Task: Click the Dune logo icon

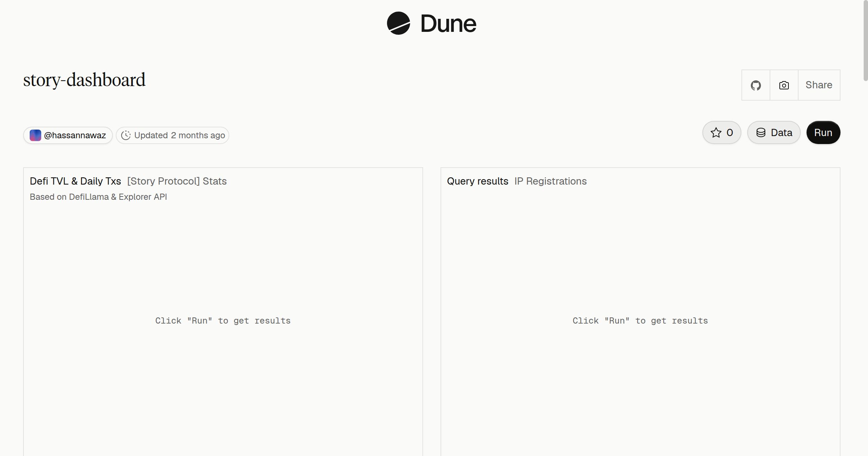Action: tap(399, 23)
